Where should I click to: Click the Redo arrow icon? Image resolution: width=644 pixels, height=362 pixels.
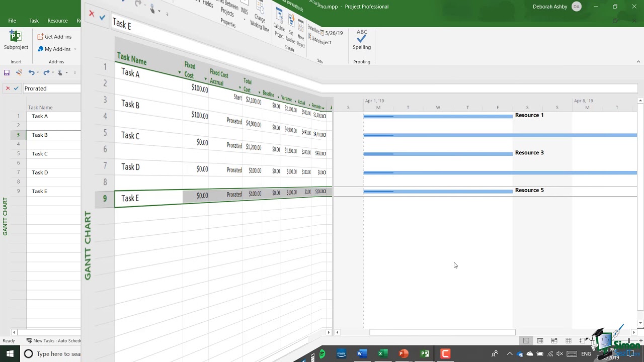pyautogui.click(x=46, y=73)
